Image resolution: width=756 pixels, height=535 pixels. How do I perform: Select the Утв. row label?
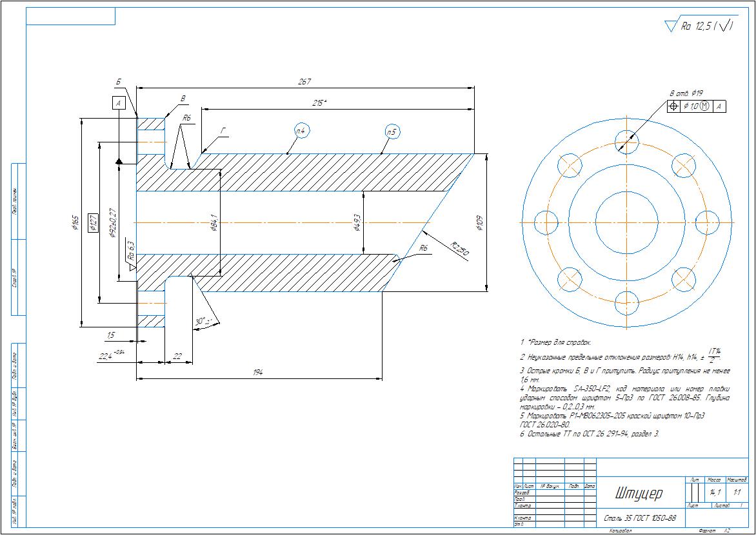click(519, 523)
